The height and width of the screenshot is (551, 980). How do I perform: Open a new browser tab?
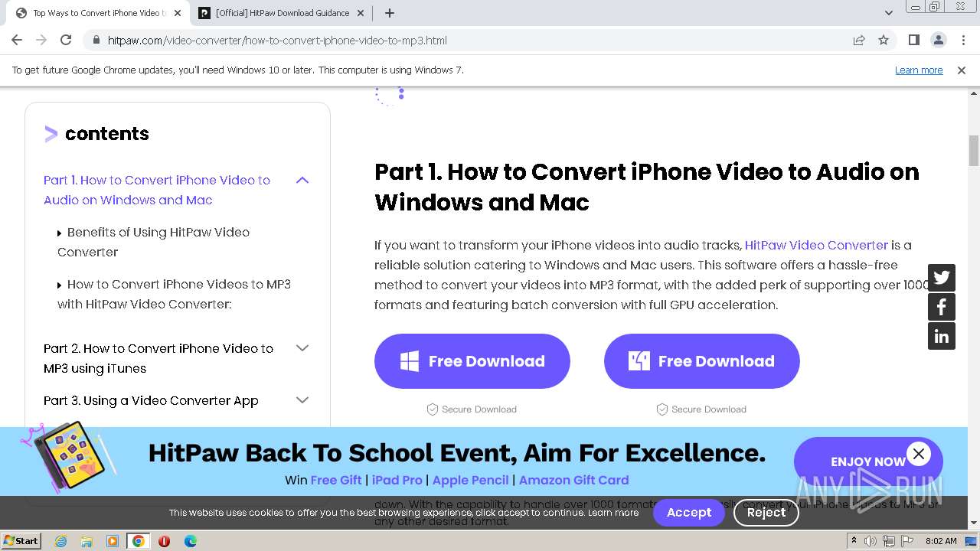(x=389, y=13)
